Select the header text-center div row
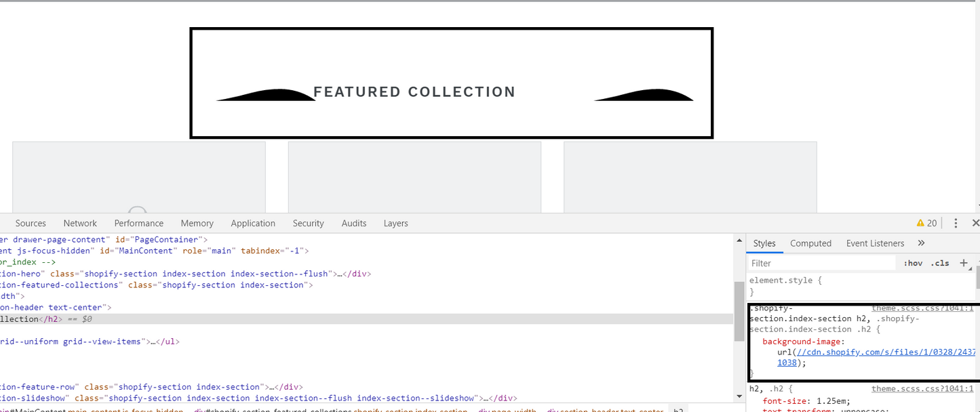Viewport: 980px width, 412px height. [x=366, y=308]
